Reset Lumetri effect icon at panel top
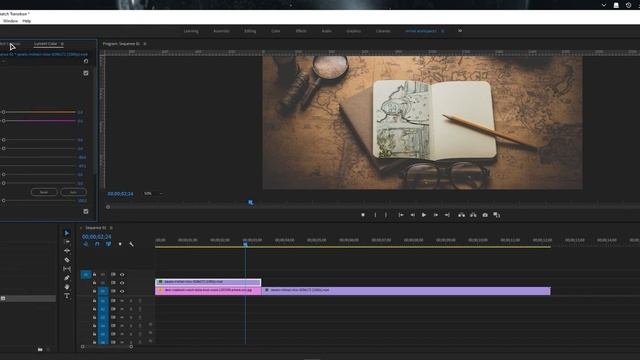Image resolution: width=640 pixels, height=360 pixels. point(86,61)
